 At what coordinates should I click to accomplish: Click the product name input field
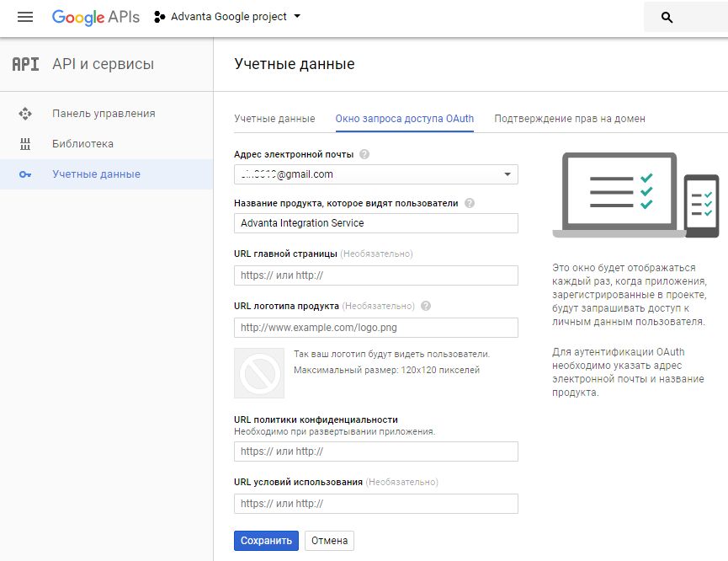coord(375,223)
